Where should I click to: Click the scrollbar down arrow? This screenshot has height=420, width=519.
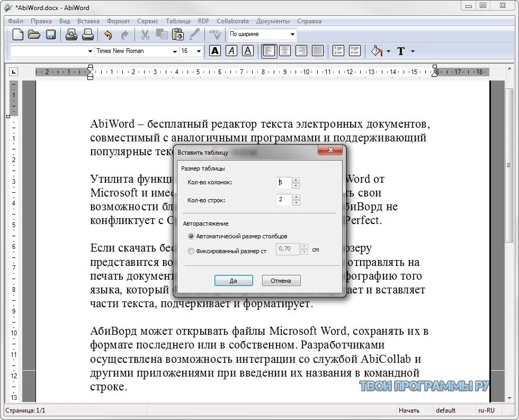tap(509, 398)
